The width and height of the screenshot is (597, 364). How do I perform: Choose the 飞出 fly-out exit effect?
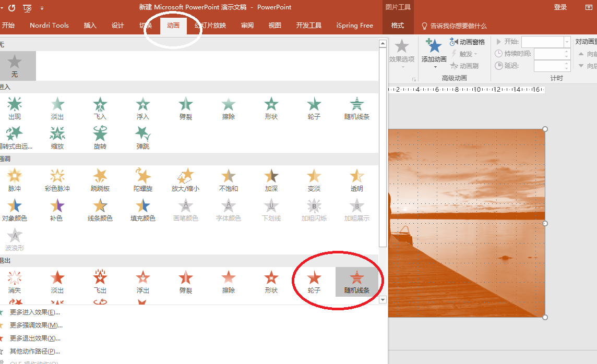coord(100,282)
